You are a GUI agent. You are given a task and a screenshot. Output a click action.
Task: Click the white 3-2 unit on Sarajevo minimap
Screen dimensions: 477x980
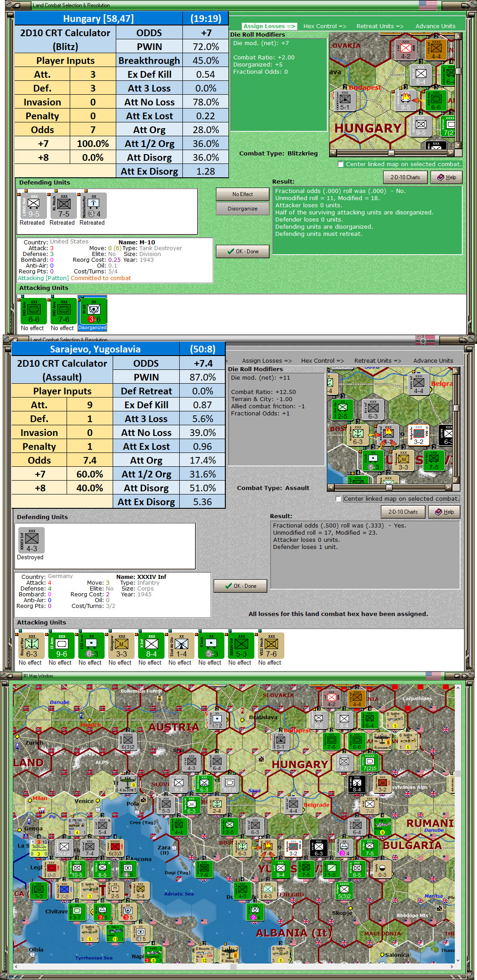point(418,435)
